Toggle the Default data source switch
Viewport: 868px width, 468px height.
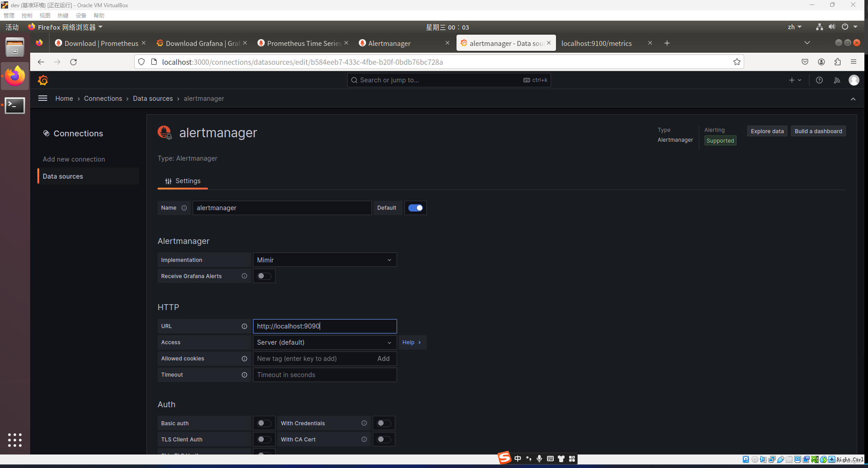tap(416, 208)
